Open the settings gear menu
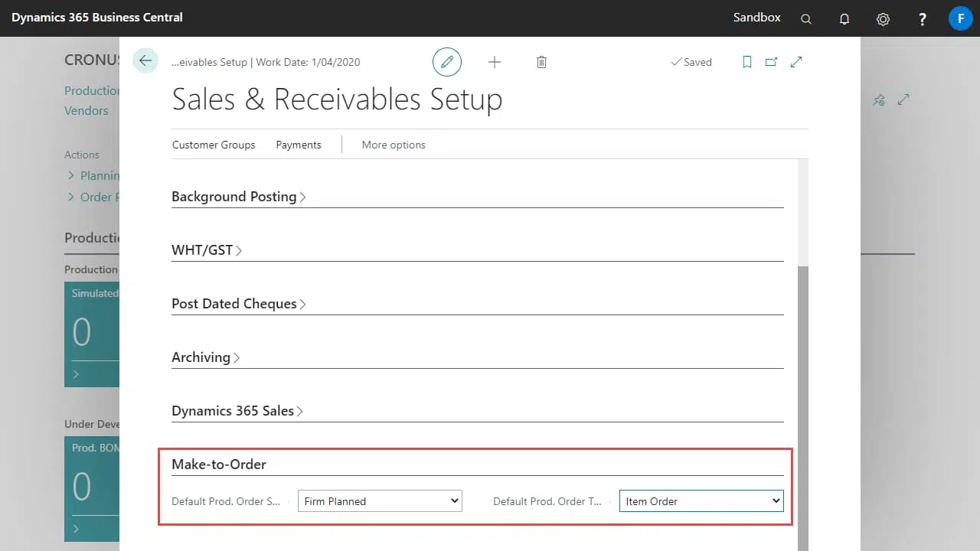The width and height of the screenshot is (980, 551). (x=883, y=19)
